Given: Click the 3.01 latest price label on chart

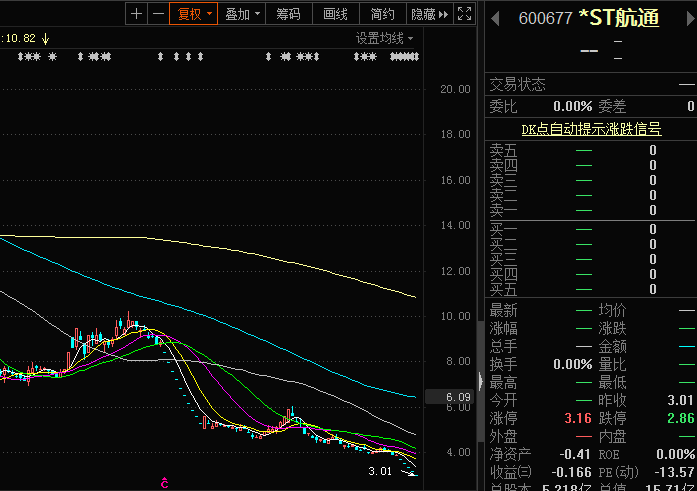Looking at the screenshot, I should [x=380, y=471].
